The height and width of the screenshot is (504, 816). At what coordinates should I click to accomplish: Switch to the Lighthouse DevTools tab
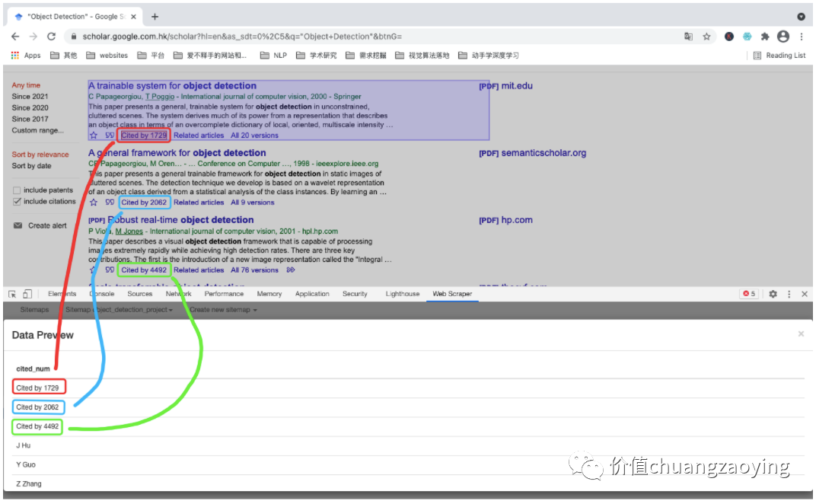tap(402, 294)
